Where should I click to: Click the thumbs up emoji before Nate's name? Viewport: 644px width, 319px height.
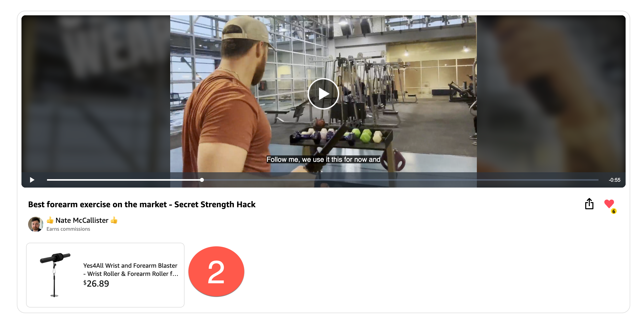pos(50,220)
